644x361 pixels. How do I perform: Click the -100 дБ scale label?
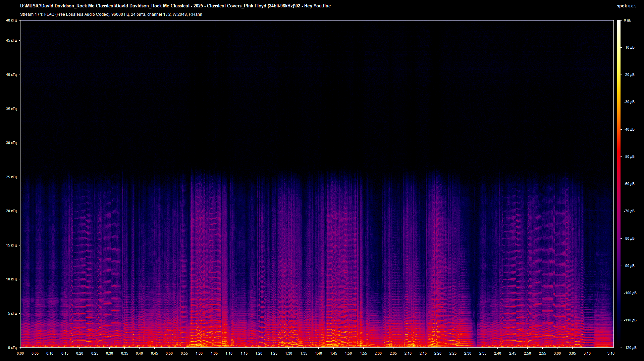tap(630, 293)
